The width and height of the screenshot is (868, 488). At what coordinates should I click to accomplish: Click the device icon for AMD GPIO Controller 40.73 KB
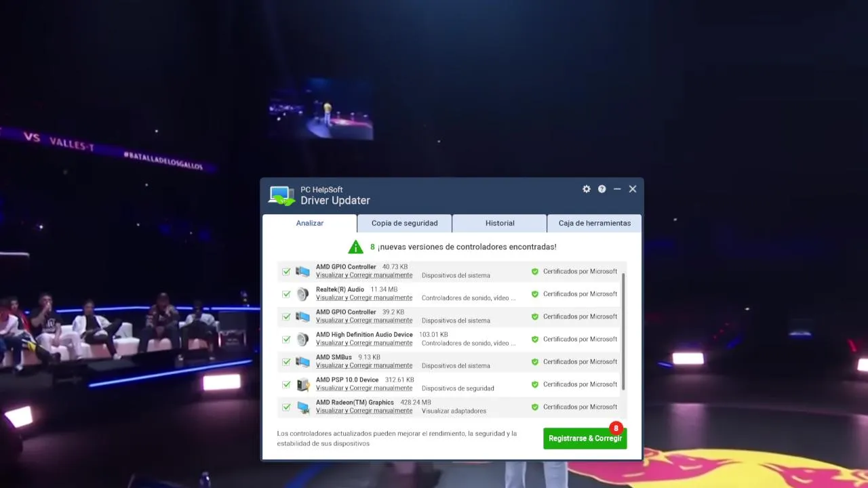click(x=302, y=271)
